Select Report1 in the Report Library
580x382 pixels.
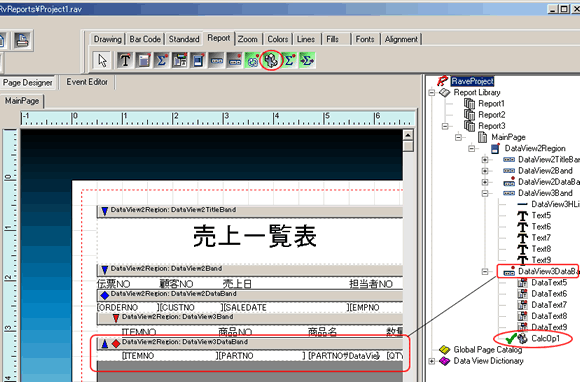(x=491, y=104)
